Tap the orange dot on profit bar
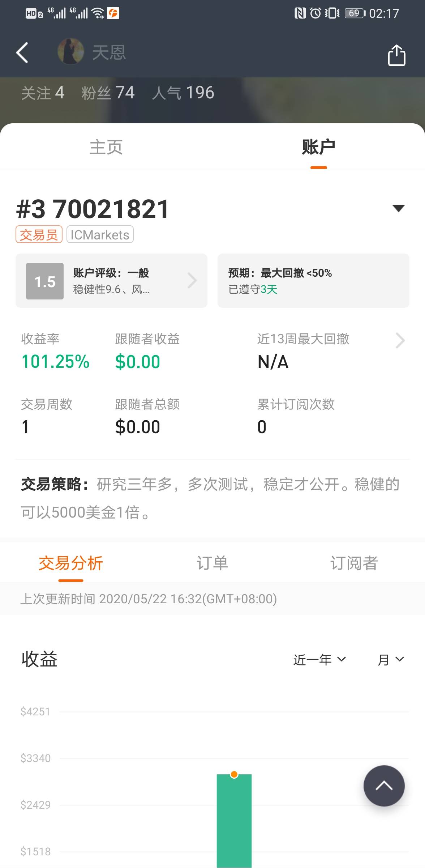Viewport: 425px width, 868px height. coord(234,774)
